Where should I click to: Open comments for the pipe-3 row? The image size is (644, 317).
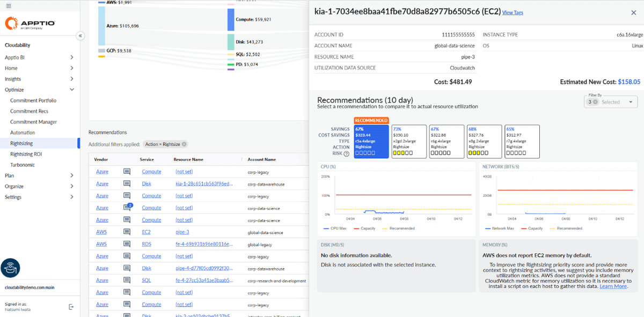tap(127, 232)
